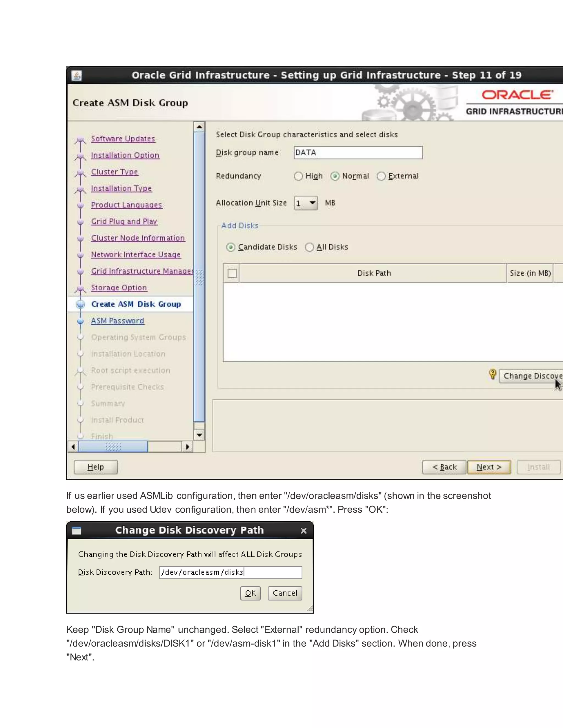
Task: Choose Candidate Disks radio button
Action: click(x=230, y=247)
